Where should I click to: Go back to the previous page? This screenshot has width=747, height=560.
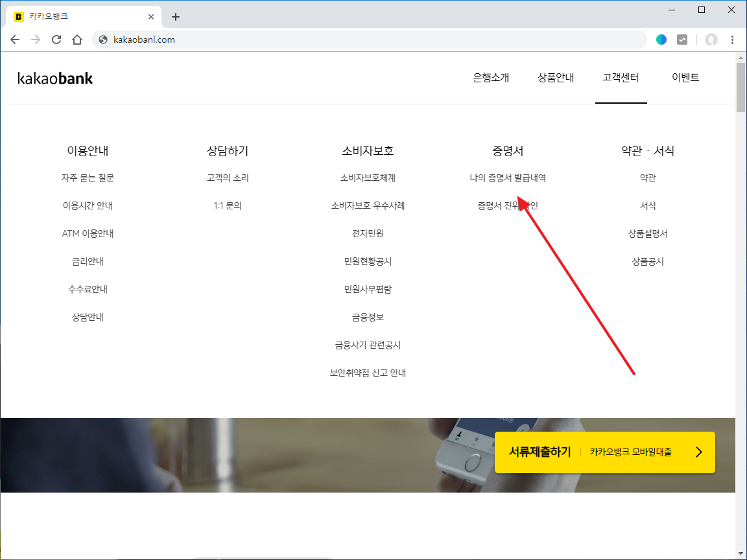15,40
